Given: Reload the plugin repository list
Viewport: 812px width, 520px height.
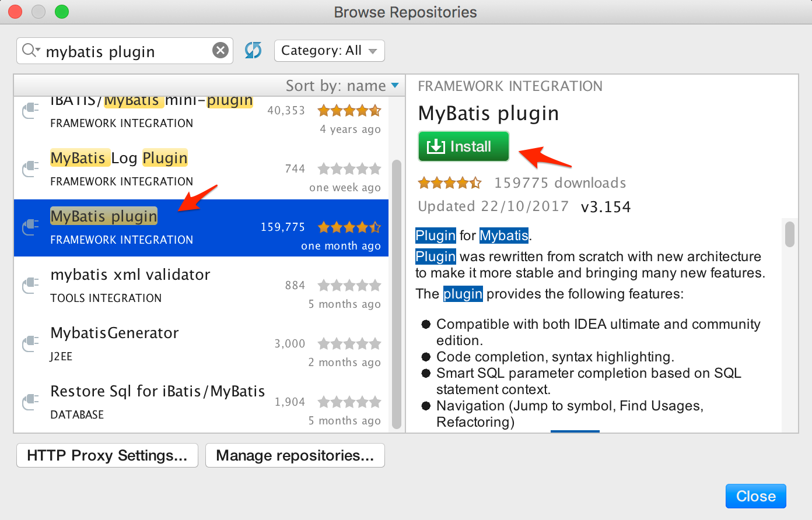Looking at the screenshot, I should coord(253,50).
